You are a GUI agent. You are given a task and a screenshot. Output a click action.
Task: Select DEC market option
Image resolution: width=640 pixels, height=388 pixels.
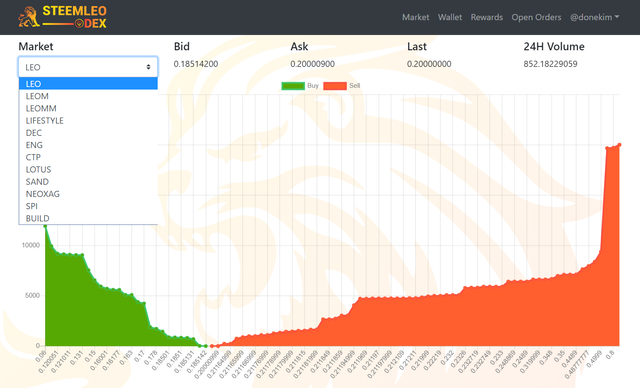coord(88,133)
